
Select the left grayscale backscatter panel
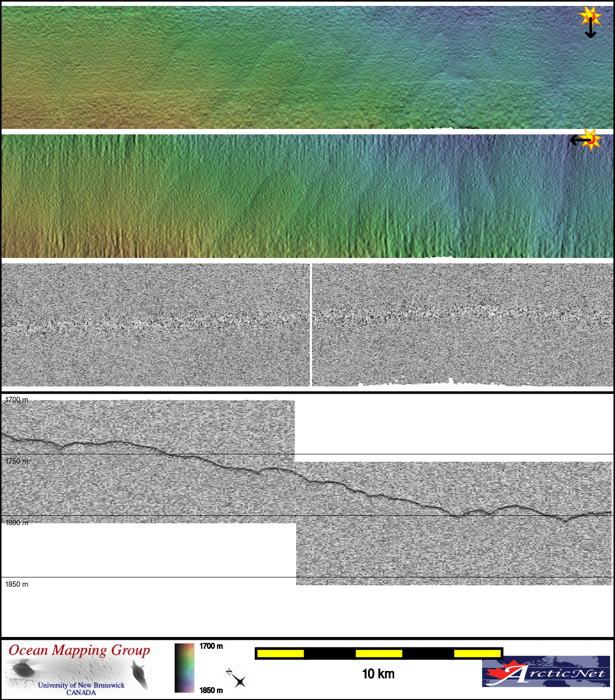click(x=155, y=325)
